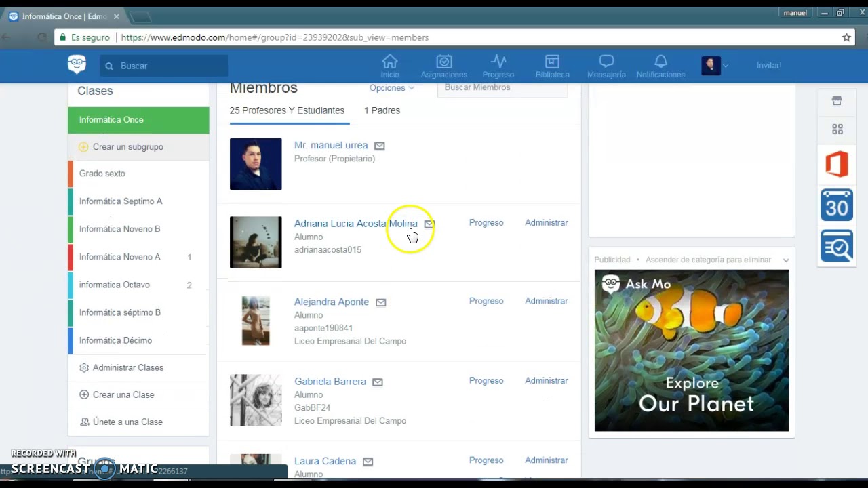Viewport: 868px width, 488px height.
Task: Select the Informática Septimo A class
Action: click(121, 201)
